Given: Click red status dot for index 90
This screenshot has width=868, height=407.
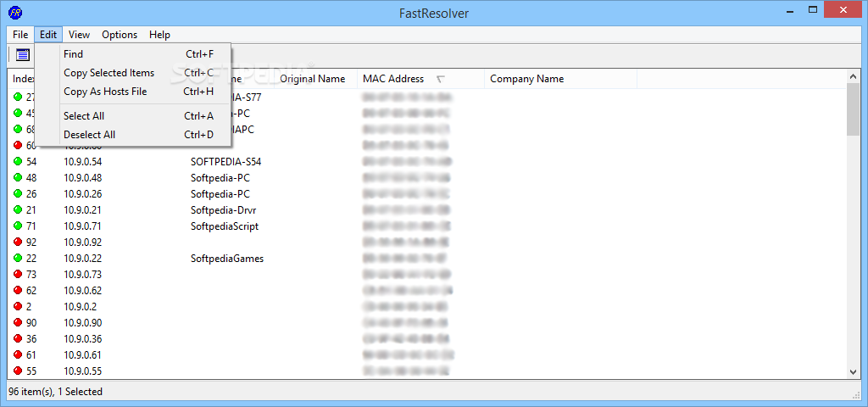Looking at the screenshot, I should (17, 322).
